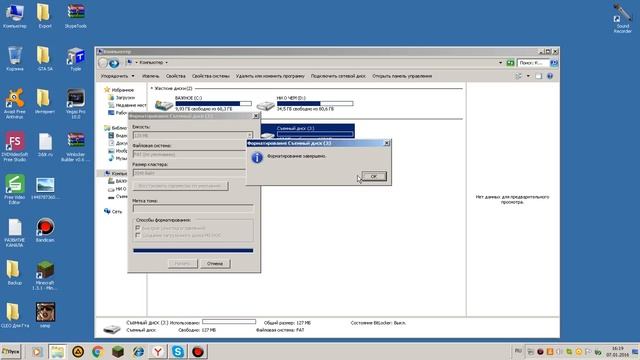Viewport: 640px width, 360px height.
Task: Click OK in the formatting complete dialog
Action: pos(373,176)
